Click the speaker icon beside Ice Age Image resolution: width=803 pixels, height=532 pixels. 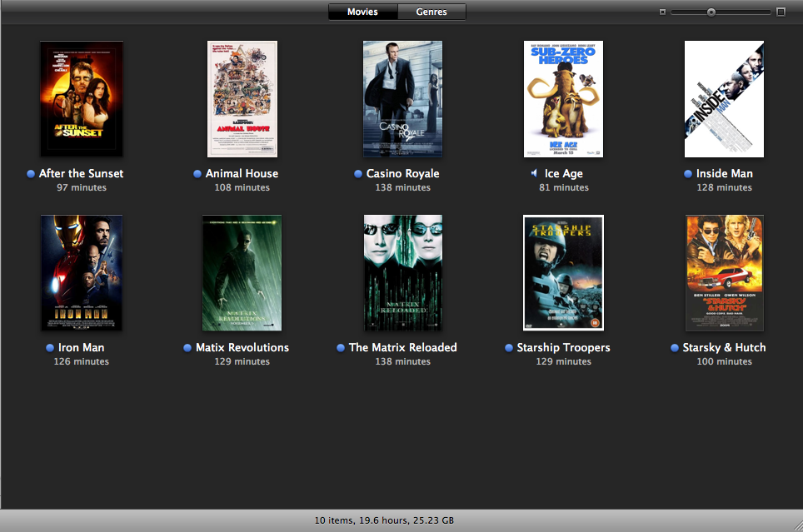point(534,173)
